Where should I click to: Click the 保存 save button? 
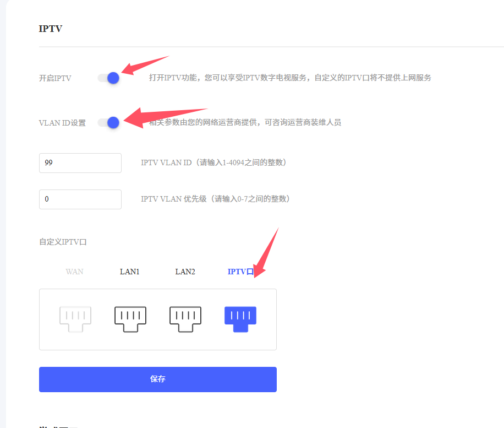coord(158,380)
